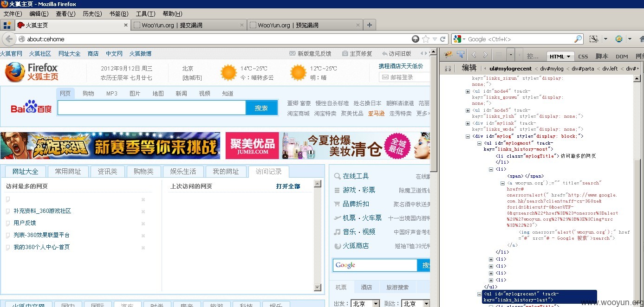Open Firebug panel list dropdown

(x=511, y=55)
